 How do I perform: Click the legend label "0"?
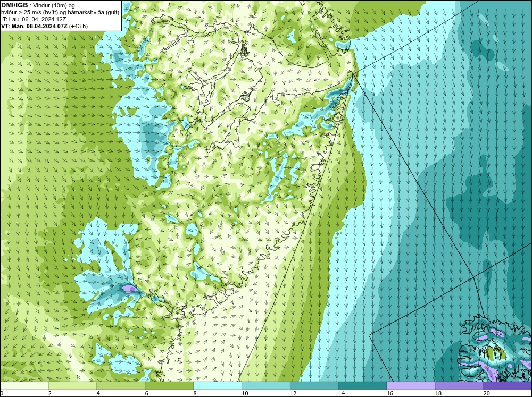coord(2,393)
